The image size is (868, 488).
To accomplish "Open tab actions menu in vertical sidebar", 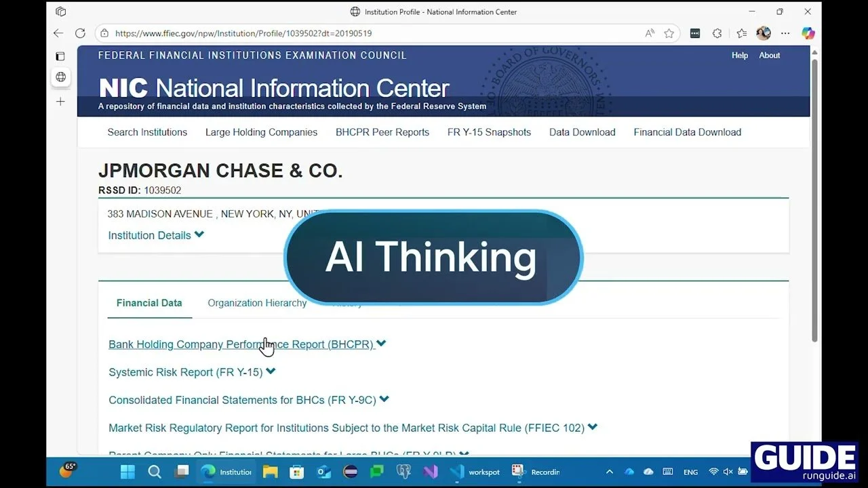I will tap(60, 56).
